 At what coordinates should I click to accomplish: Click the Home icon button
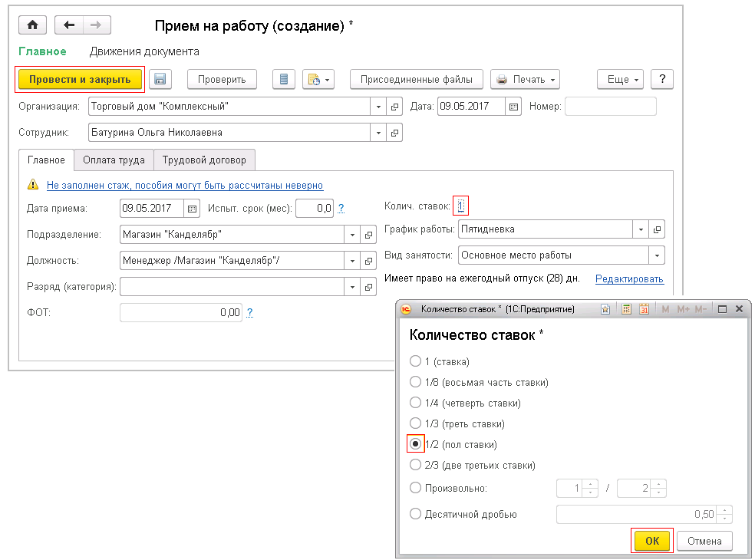(x=32, y=25)
